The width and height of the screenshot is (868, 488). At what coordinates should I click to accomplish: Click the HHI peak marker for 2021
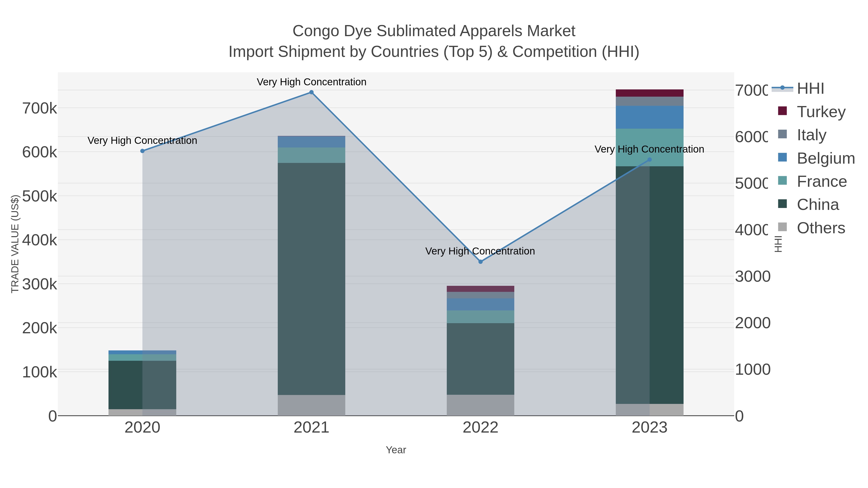[x=311, y=92]
